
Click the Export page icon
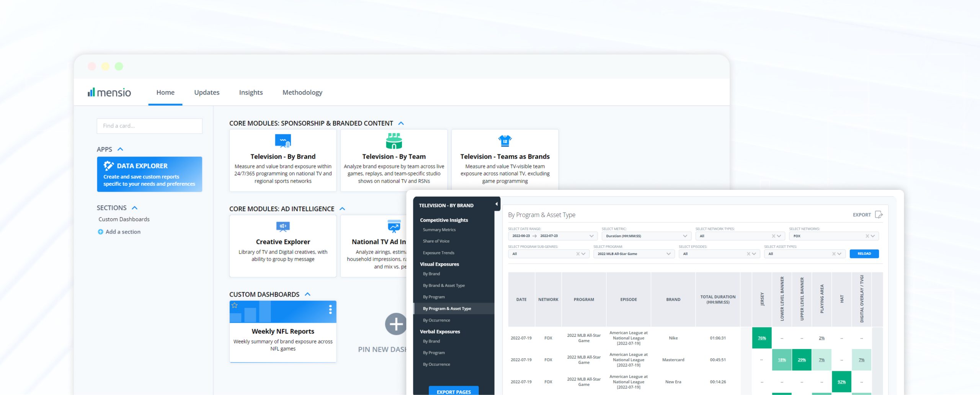[879, 215]
